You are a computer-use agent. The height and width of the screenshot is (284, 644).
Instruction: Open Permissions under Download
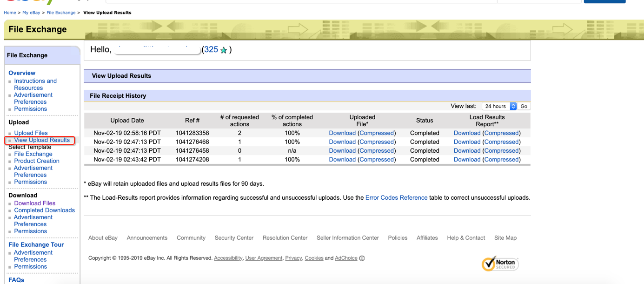[30, 231]
